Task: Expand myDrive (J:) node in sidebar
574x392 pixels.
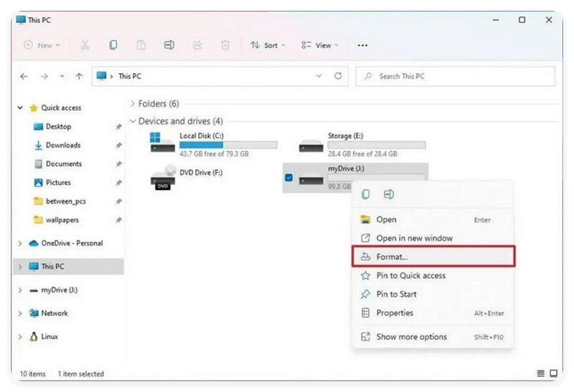Action: (x=20, y=290)
